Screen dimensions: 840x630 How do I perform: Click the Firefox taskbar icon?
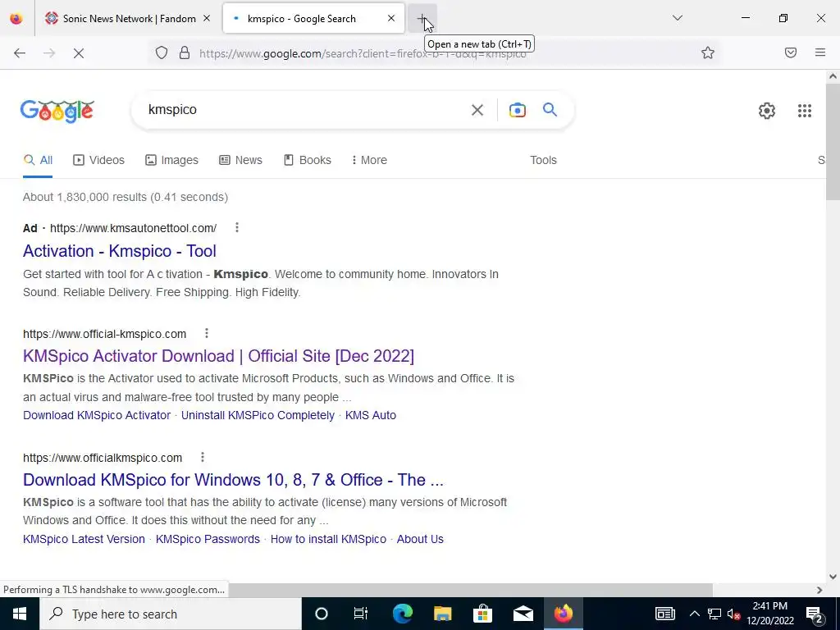[x=563, y=614]
